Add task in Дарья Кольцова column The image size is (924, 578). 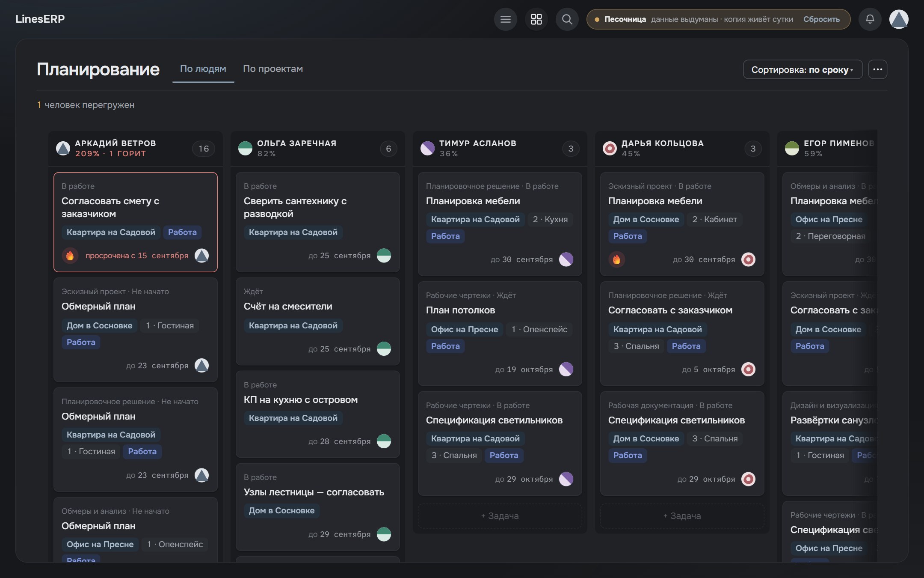pyautogui.click(x=682, y=516)
